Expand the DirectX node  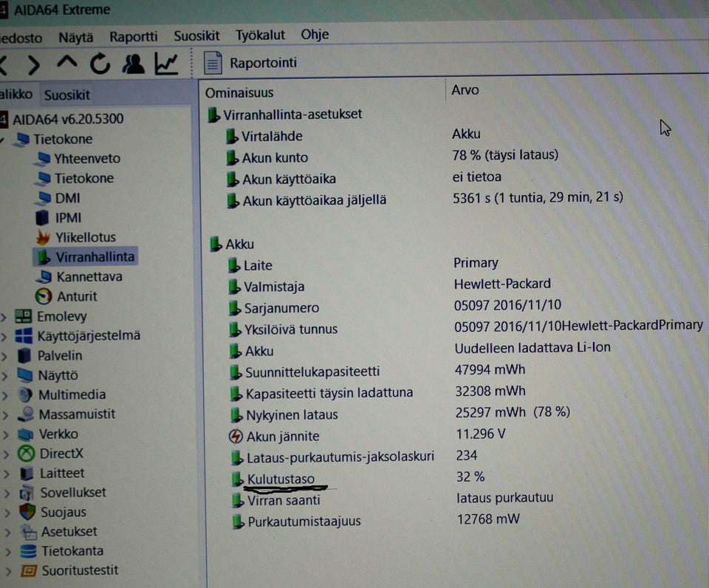click(6, 454)
